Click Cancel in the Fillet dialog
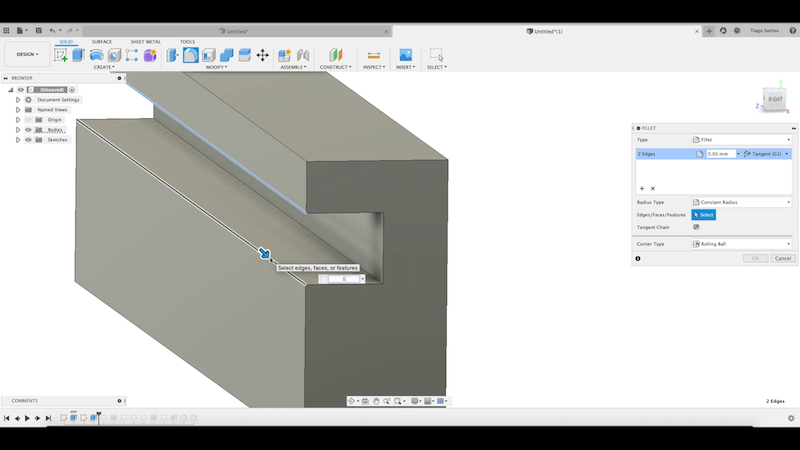Viewport: 800px width, 450px height. tap(781, 259)
